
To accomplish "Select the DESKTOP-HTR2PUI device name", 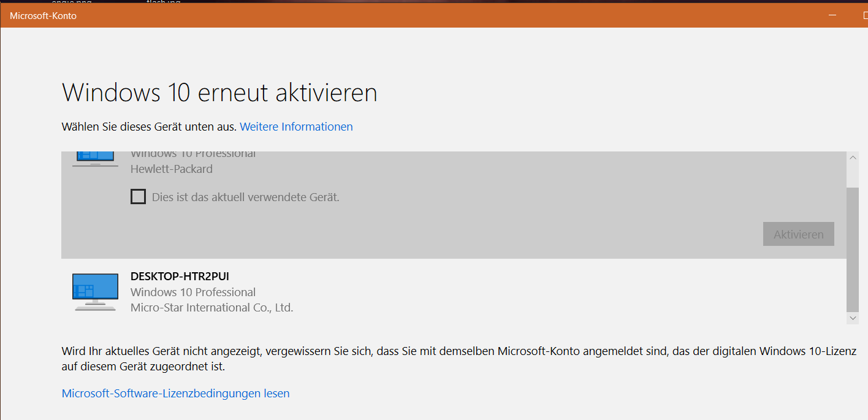I will 180,277.
